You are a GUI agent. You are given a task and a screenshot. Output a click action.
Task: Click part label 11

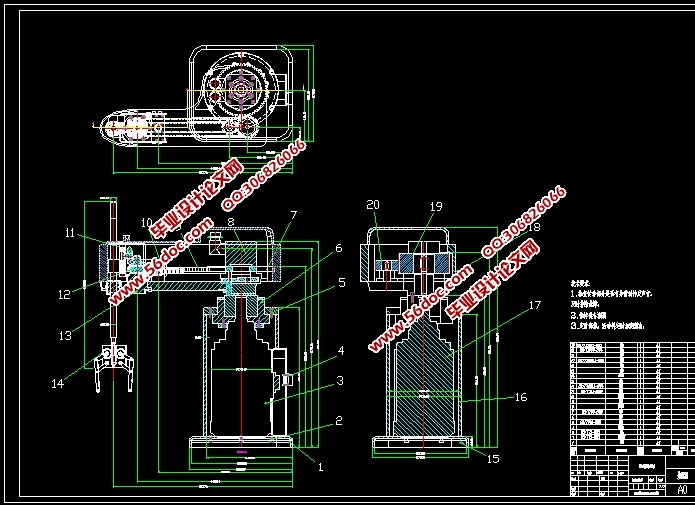click(70, 233)
